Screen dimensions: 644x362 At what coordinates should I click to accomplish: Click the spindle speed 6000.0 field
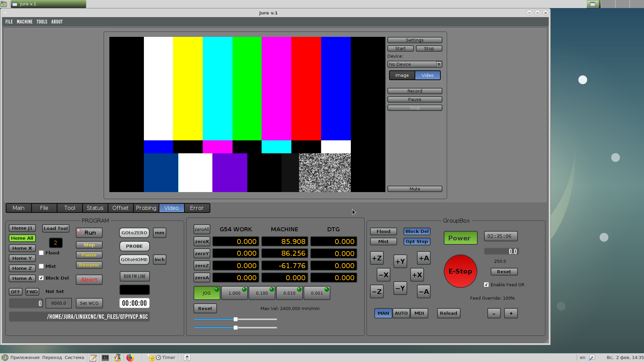tap(59, 303)
